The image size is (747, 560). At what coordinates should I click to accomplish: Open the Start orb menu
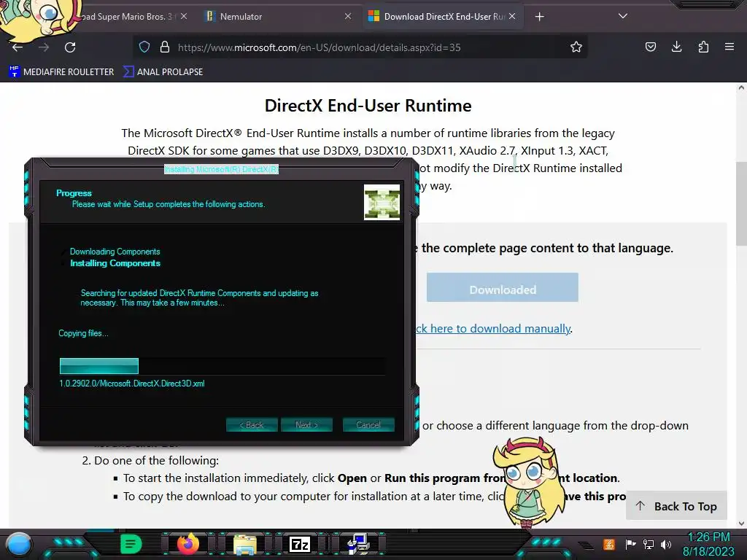[18, 544]
